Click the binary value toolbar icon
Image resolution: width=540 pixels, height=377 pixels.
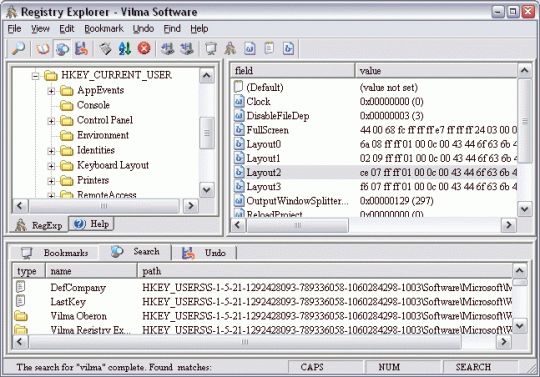288,48
